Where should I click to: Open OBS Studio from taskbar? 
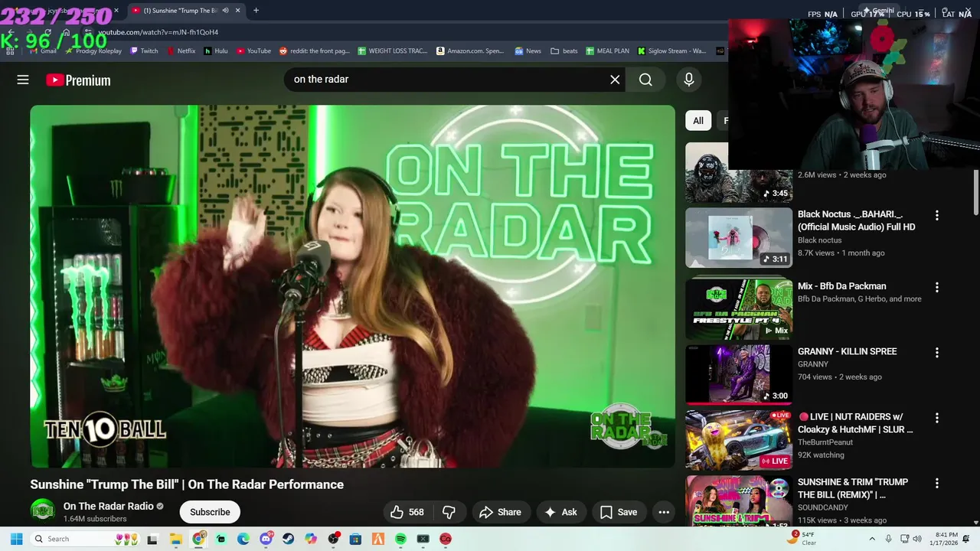pos(333,539)
